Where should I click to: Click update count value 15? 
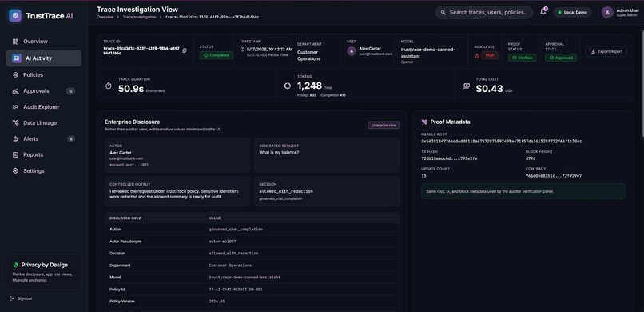click(x=423, y=175)
